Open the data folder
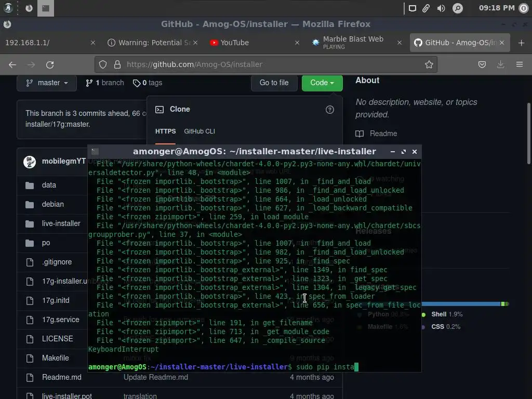The image size is (532, 399). point(49,185)
